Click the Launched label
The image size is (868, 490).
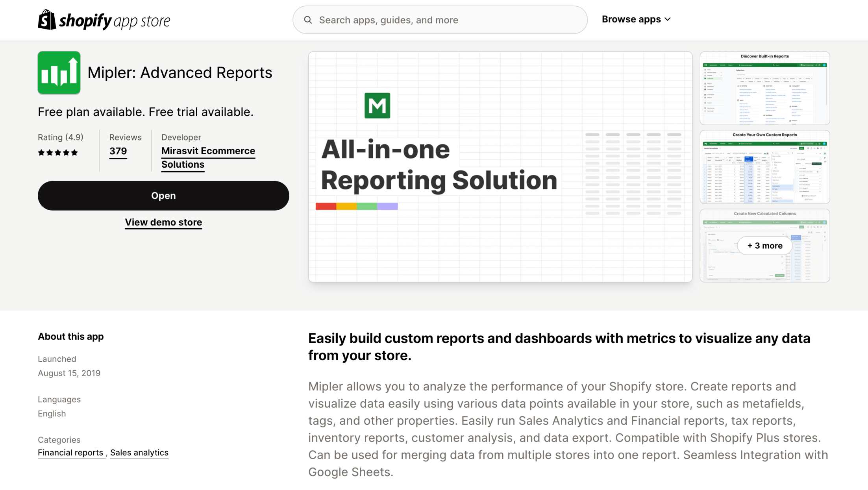tap(57, 359)
